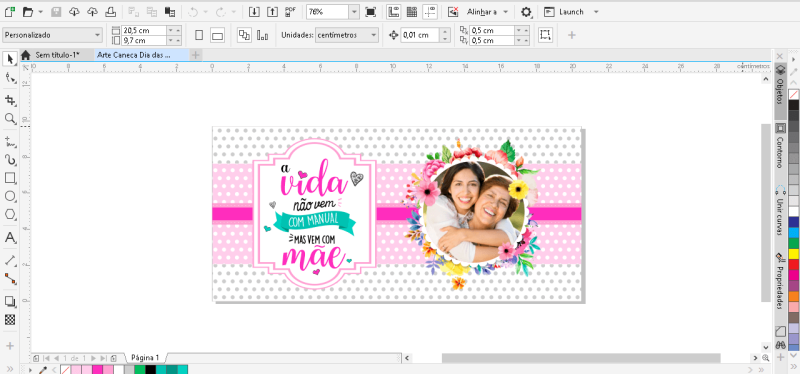Select the Crop tool
The height and width of the screenshot is (374, 800).
[9, 100]
